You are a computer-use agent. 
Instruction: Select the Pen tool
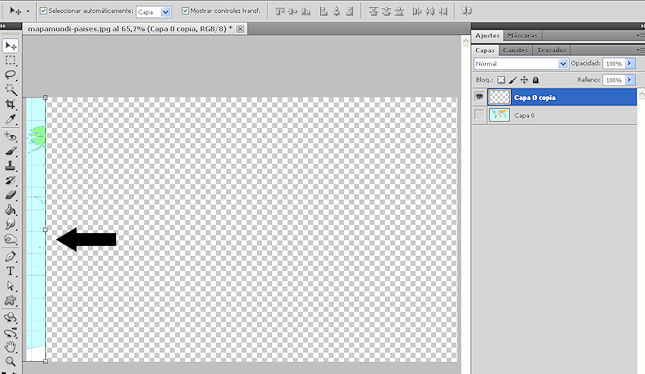pos(10,256)
